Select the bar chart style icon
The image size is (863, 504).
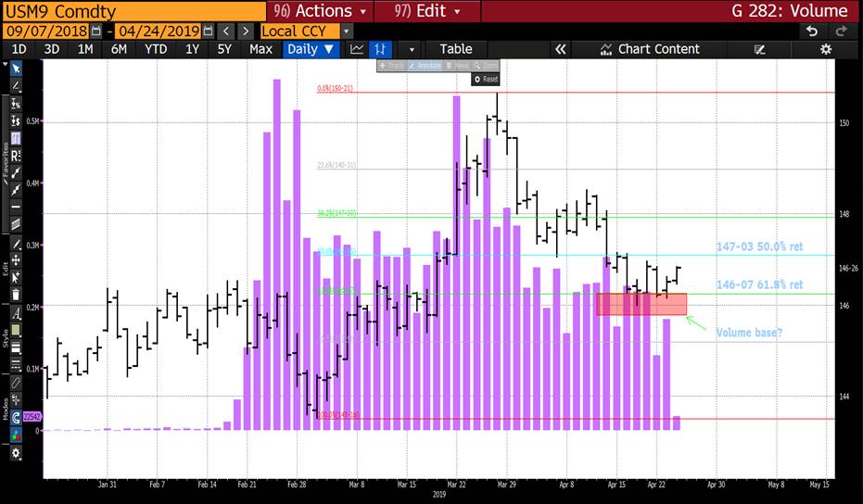(x=380, y=49)
